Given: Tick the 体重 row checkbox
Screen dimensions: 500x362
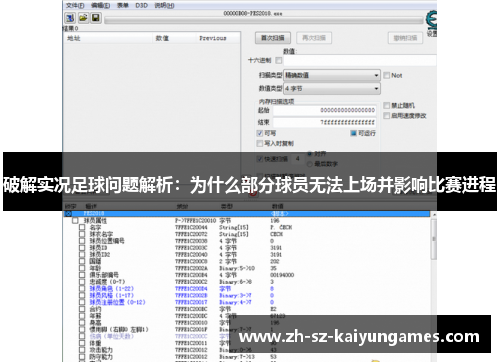Looking at the screenshot, I should click(82, 343).
